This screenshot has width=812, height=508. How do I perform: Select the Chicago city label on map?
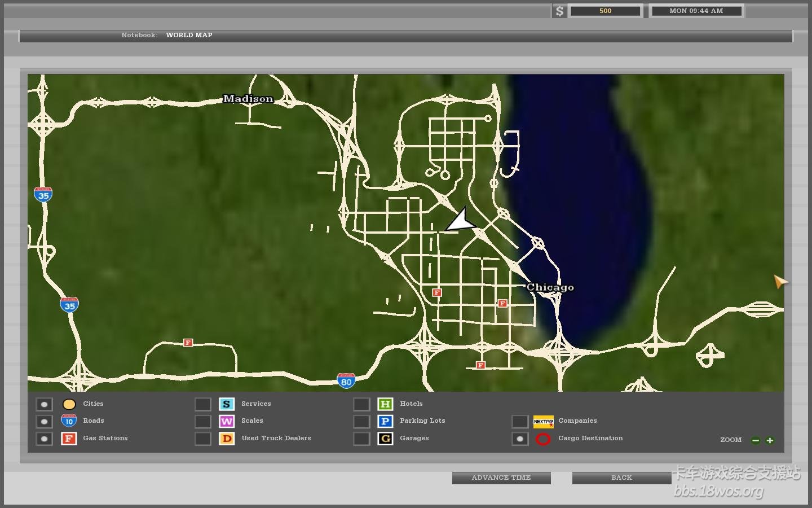(x=550, y=287)
